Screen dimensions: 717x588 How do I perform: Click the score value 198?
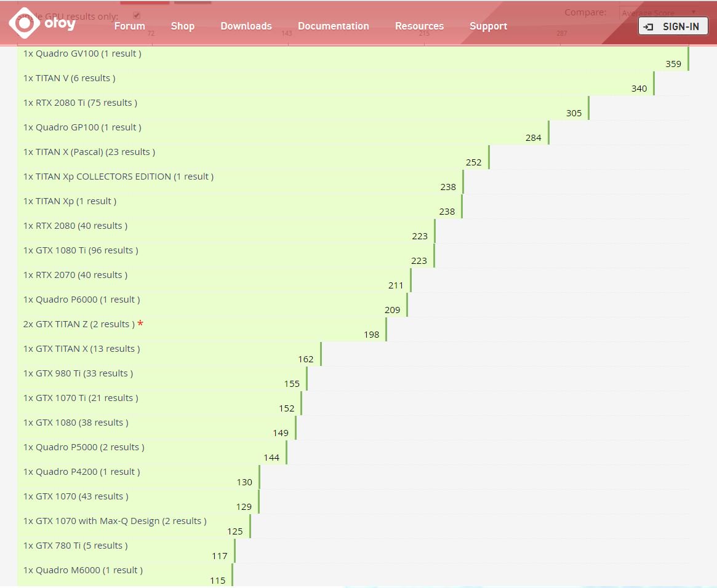pyautogui.click(x=372, y=335)
